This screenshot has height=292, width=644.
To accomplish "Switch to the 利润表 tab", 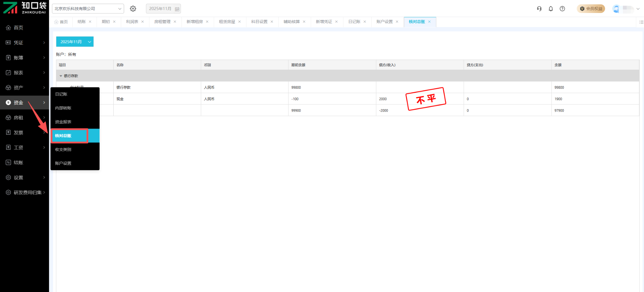I will (132, 22).
